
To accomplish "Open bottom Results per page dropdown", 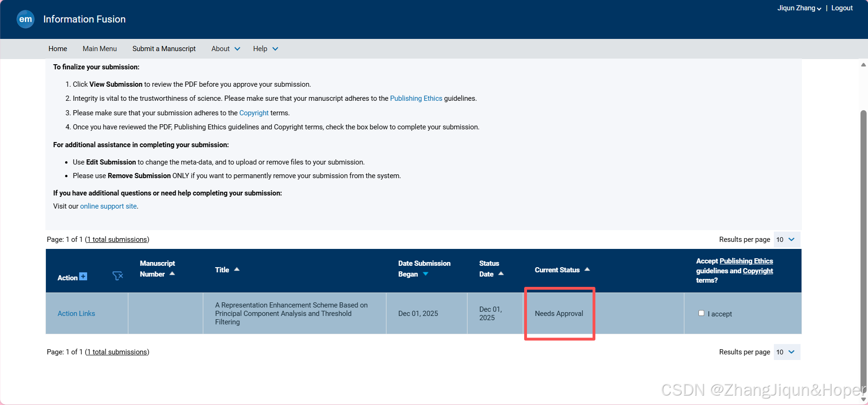I will [787, 352].
